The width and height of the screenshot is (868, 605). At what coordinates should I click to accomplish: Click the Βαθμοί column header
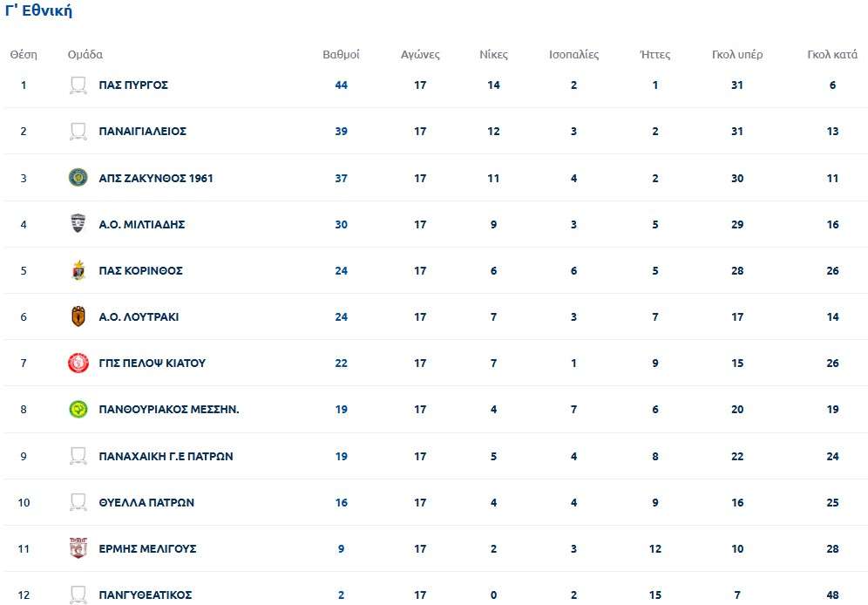tap(341, 54)
